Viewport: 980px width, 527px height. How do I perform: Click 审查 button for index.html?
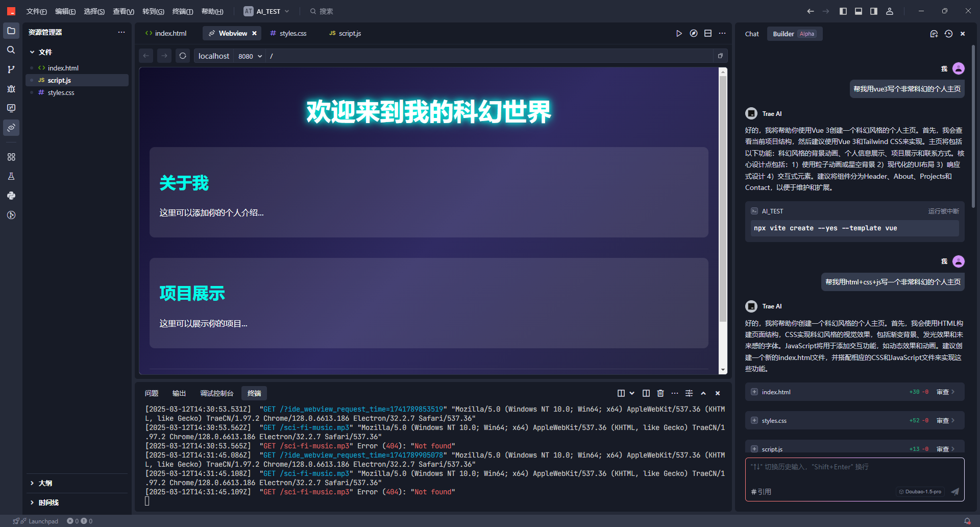coord(945,392)
